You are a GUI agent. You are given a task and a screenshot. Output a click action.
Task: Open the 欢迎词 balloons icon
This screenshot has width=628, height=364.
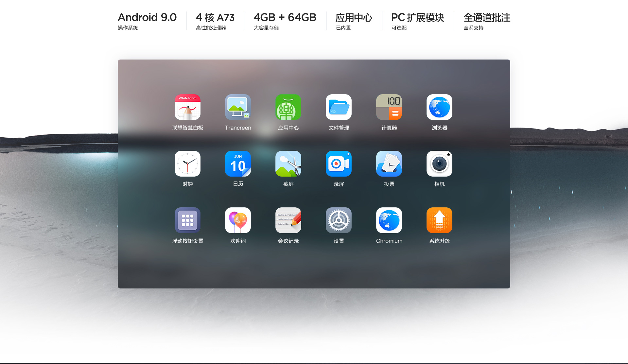tap(238, 220)
